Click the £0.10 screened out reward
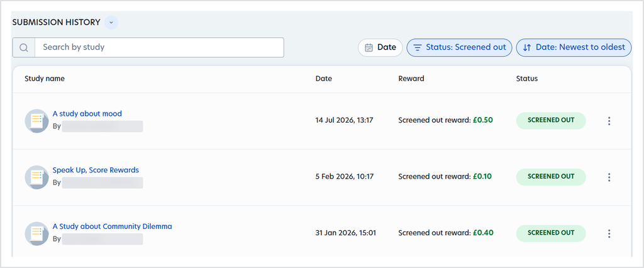Viewport: 644px width, 268px height. pyautogui.click(x=482, y=176)
